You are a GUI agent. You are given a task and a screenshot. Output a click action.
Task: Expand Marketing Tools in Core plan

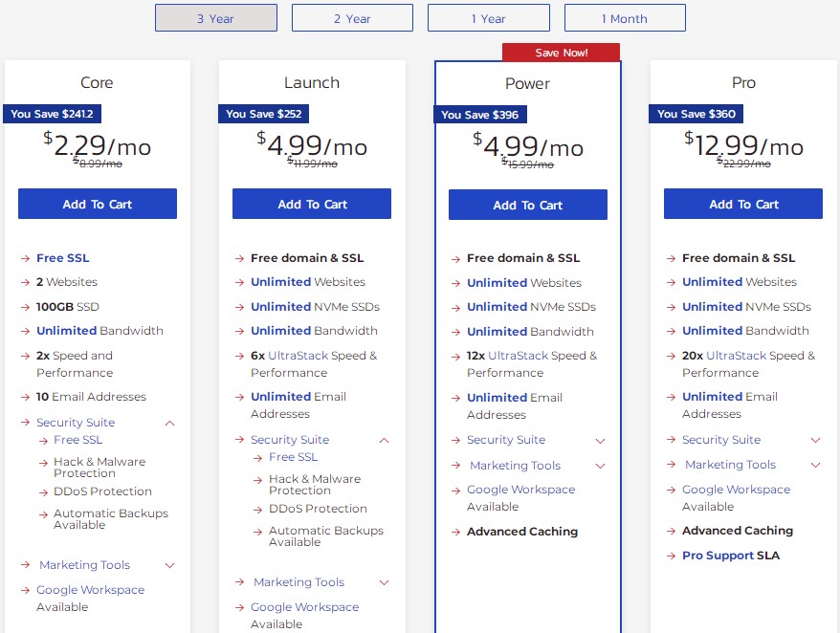click(169, 565)
